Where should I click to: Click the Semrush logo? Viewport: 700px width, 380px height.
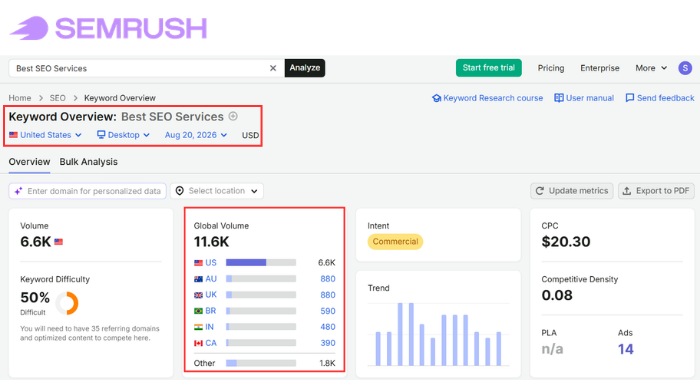108,28
